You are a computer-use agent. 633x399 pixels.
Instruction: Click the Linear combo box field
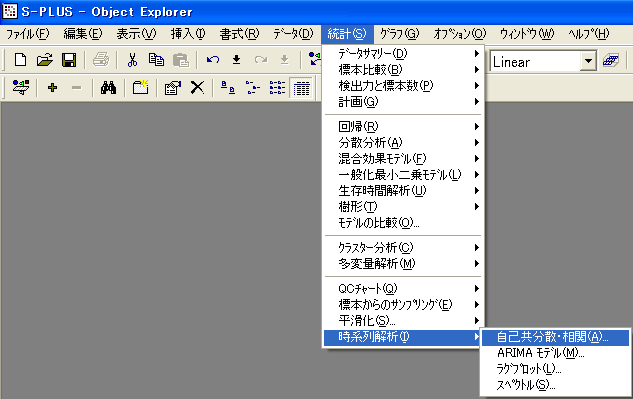pyautogui.click(x=543, y=61)
